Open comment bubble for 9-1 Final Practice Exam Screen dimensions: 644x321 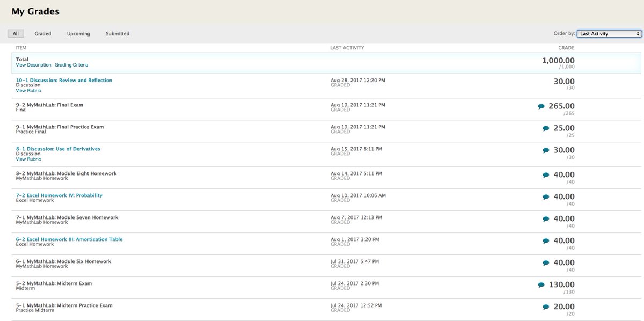[546, 129]
